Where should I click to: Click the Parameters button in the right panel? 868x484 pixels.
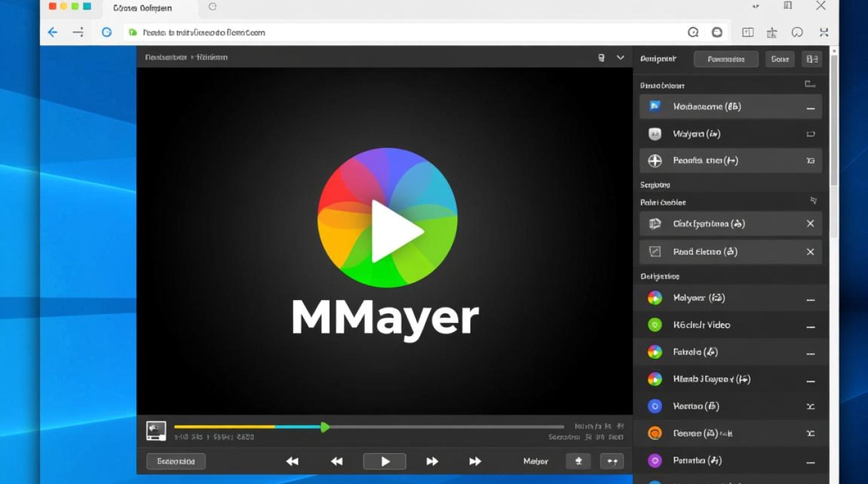pyautogui.click(x=726, y=59)
